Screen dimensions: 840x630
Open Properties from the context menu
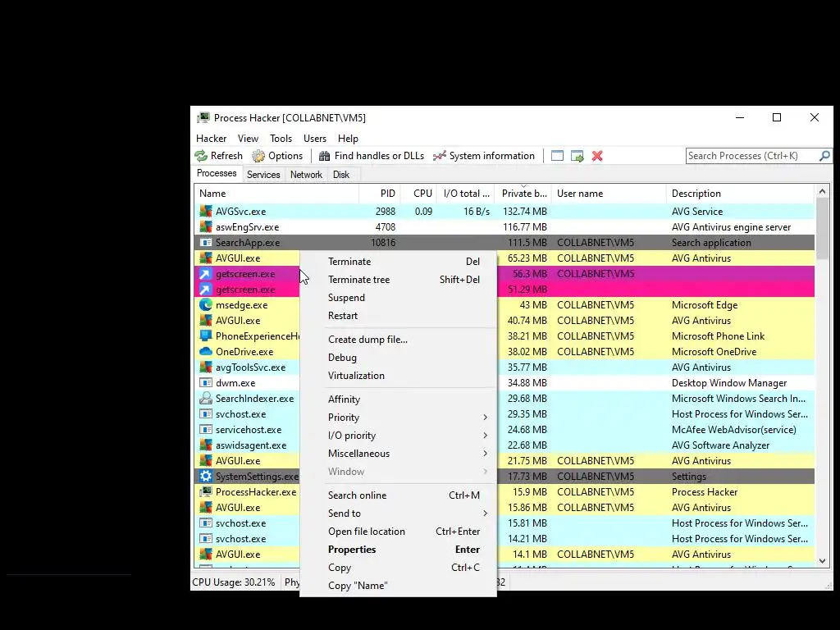pyautogui.click(x=398, y=549)
